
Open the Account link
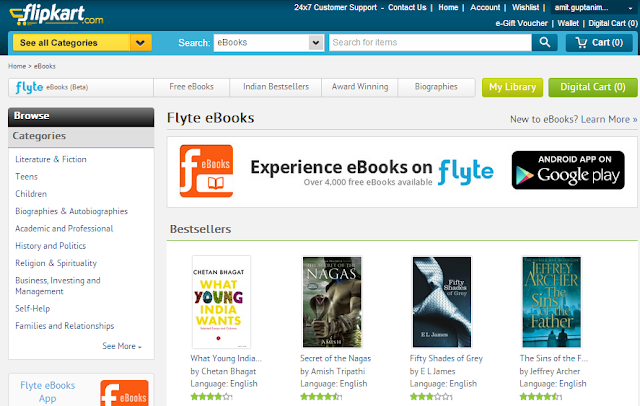point(485,7)
